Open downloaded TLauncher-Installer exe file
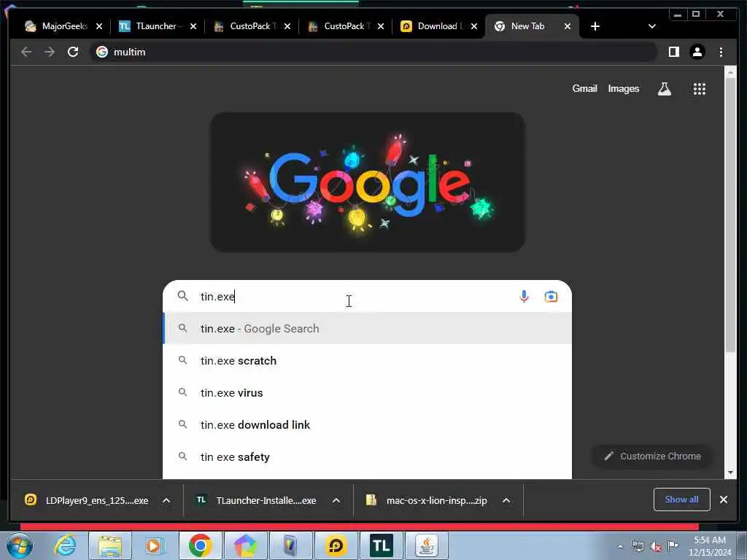747x560 pixels. coord(258,500)
